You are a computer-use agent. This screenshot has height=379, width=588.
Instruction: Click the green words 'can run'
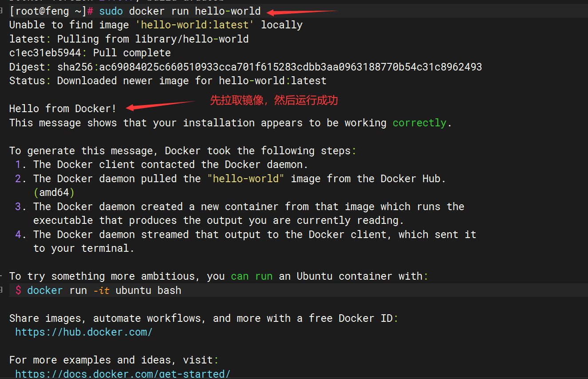coord(252,276)
